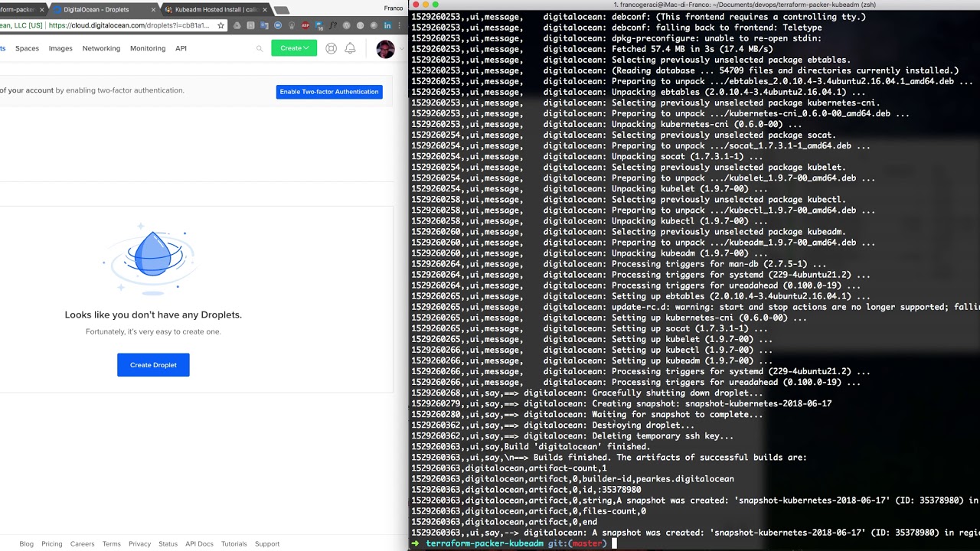Click the WordPress extension icon
980x551 pixels.
[346, 25]
